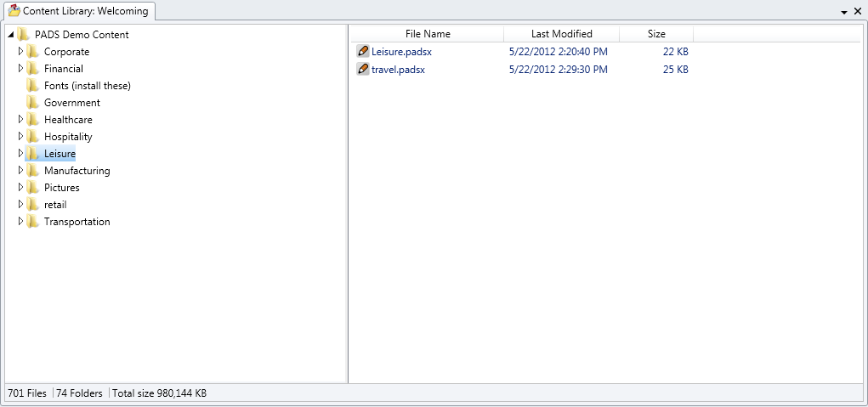Sort by Last Modified column header
This screenshot has height=407, width=868.
pos(561,34)
